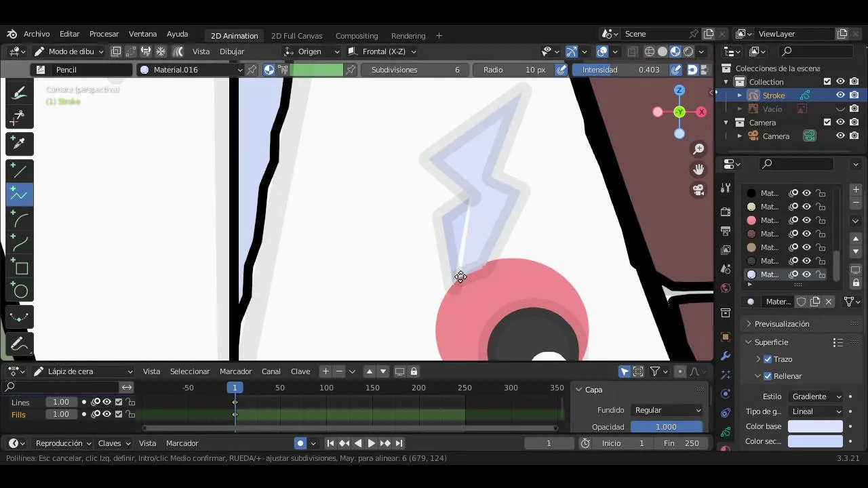Click the zoom magnifier viewport icon
Viewport: 868px width, 488px height.
(x=698, y=149)
